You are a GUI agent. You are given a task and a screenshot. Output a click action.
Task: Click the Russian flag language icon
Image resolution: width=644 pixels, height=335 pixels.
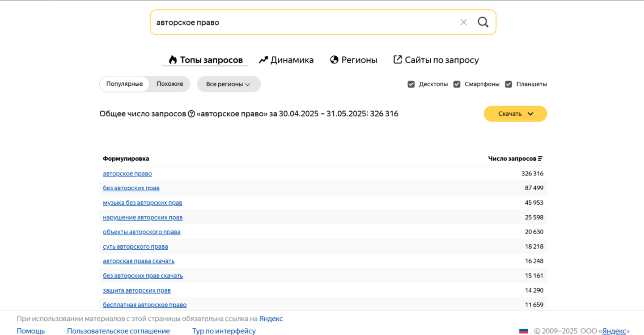[x=523, y=331]
